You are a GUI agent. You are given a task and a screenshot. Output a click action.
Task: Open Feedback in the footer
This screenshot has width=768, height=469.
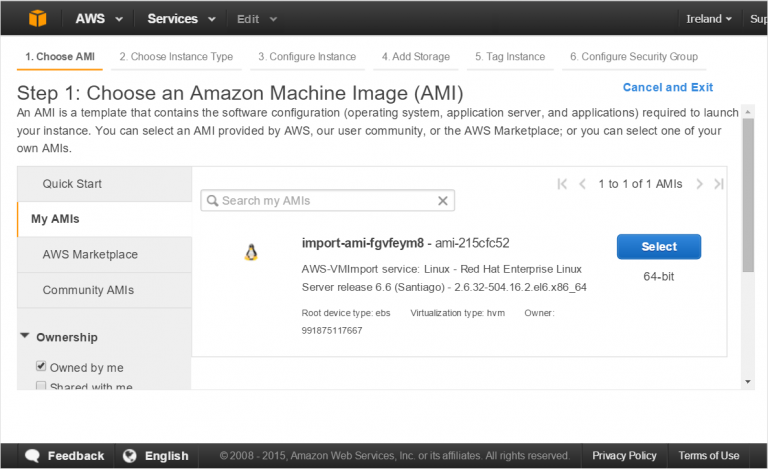coord(66,456)
